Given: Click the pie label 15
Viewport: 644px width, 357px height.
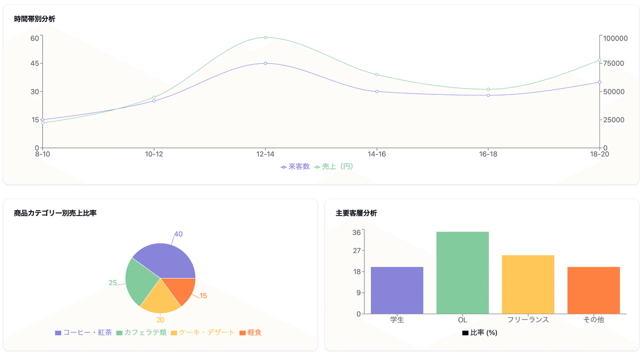Looking at the screenshot, I should (x=203, y=296).
